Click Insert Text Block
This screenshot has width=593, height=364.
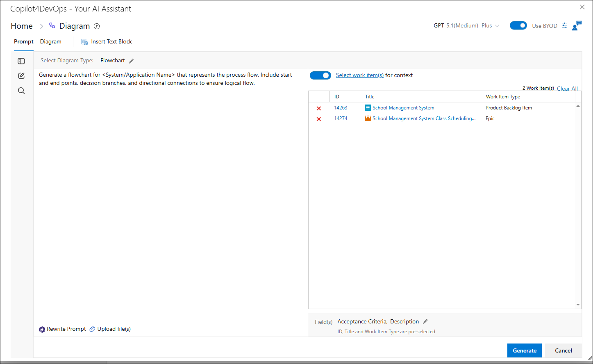point(107,42)
